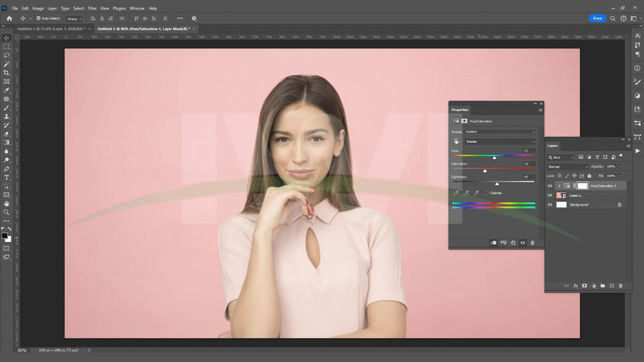Image resolution: width=644 pixels, height=362 pixels.
Task: Pick the Eyedropper tool in toolbar
Action: point(6,90)
